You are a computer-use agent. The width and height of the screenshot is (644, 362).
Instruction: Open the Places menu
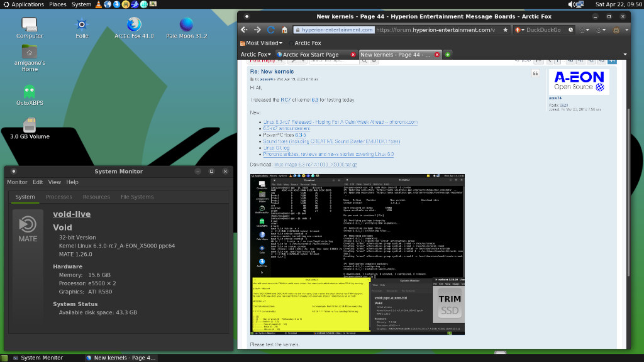[57, 4]
